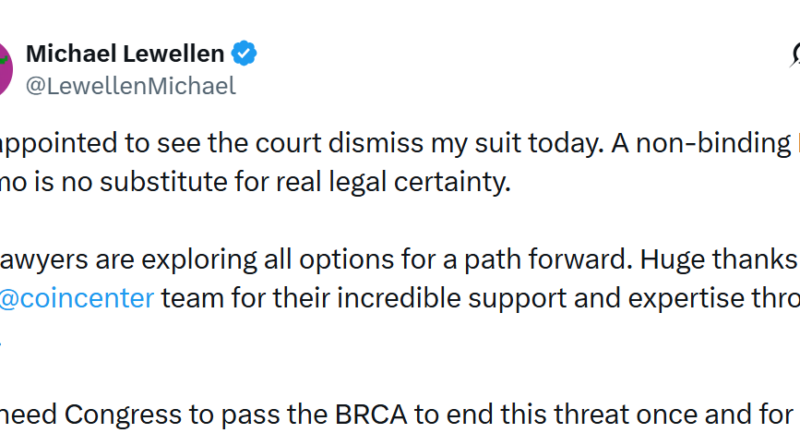Click the verified blue checkmark badge

(x=245, y=52)
